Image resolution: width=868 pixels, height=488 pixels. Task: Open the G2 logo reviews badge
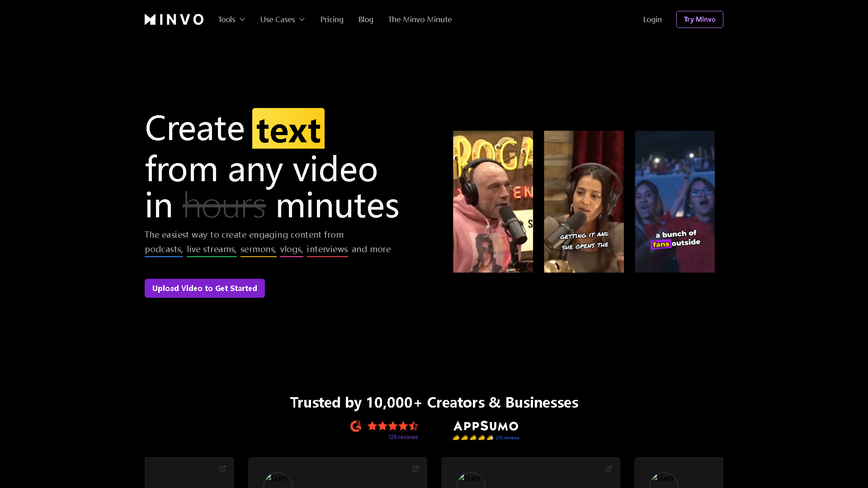(356, 426)
